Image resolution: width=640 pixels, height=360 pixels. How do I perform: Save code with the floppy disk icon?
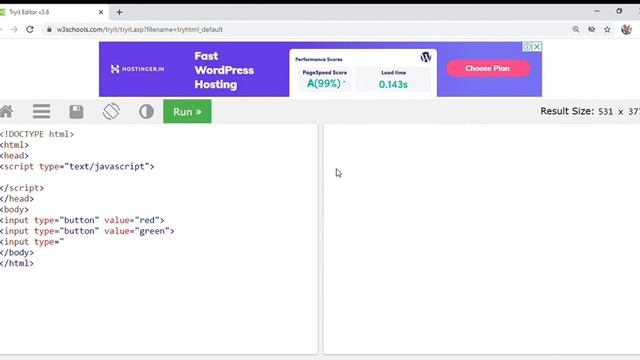tap(76, 111)
